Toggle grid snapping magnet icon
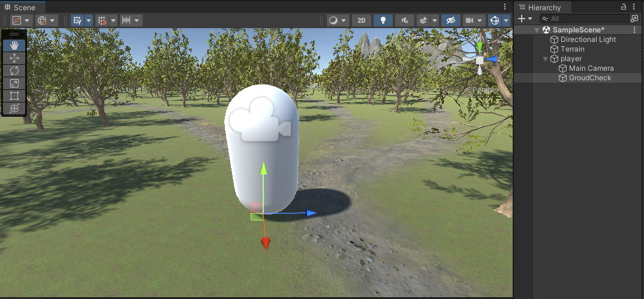 (x=102, y=20)
